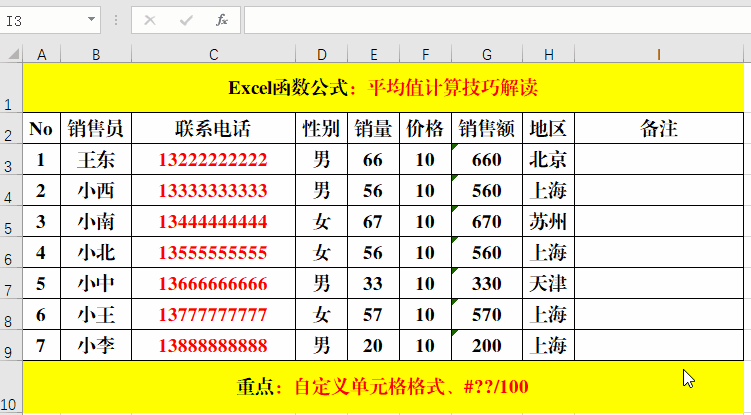Select column D header

(321, 54)
